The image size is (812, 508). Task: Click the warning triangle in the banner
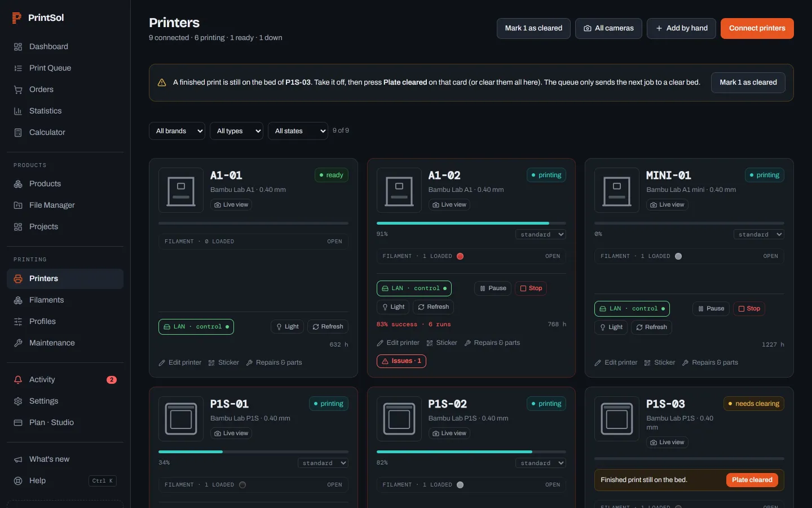[162, 82]
